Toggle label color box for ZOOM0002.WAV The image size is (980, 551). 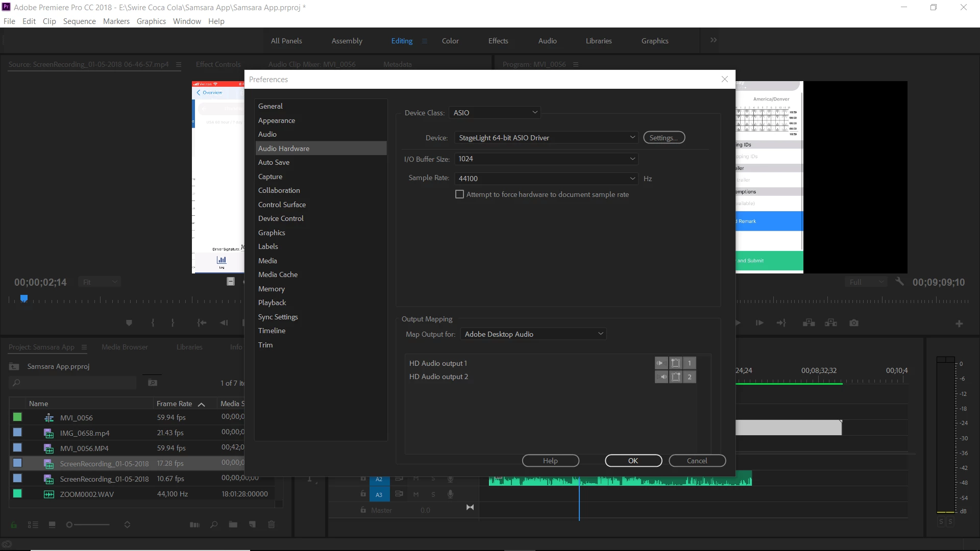pos(17,494)
